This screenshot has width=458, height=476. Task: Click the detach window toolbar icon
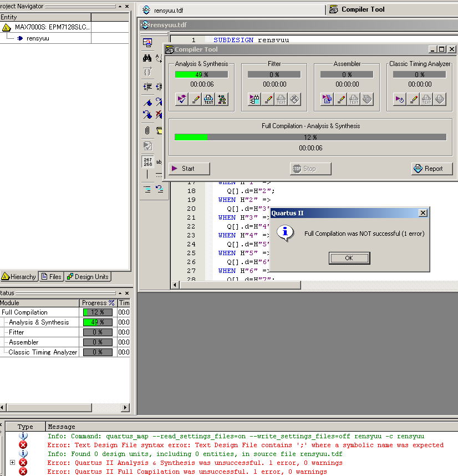(x=147, y=43)
